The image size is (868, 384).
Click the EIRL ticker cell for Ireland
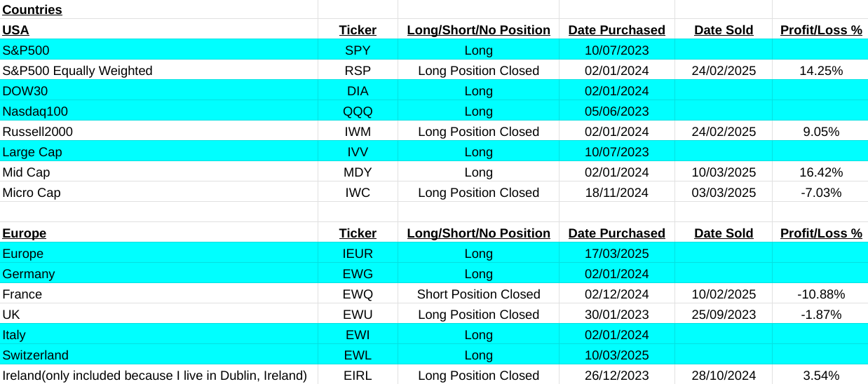pos(358,376)
